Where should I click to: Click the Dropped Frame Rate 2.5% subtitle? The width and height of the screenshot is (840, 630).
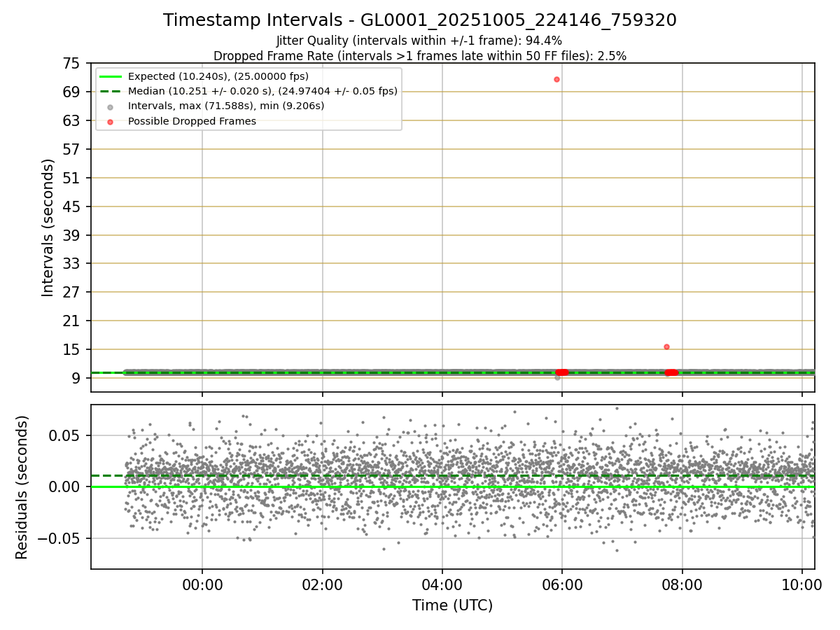[x=420, y=55]
